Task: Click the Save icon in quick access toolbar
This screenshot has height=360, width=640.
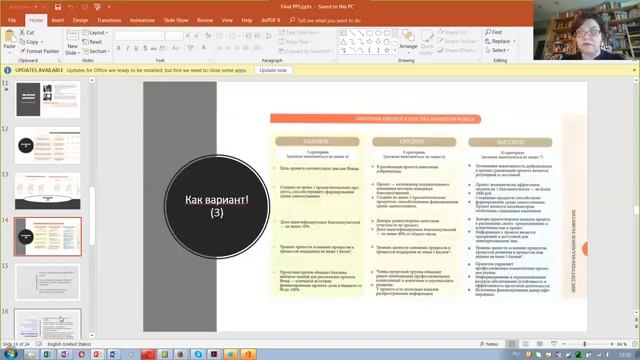Action: tap(58, 7)
